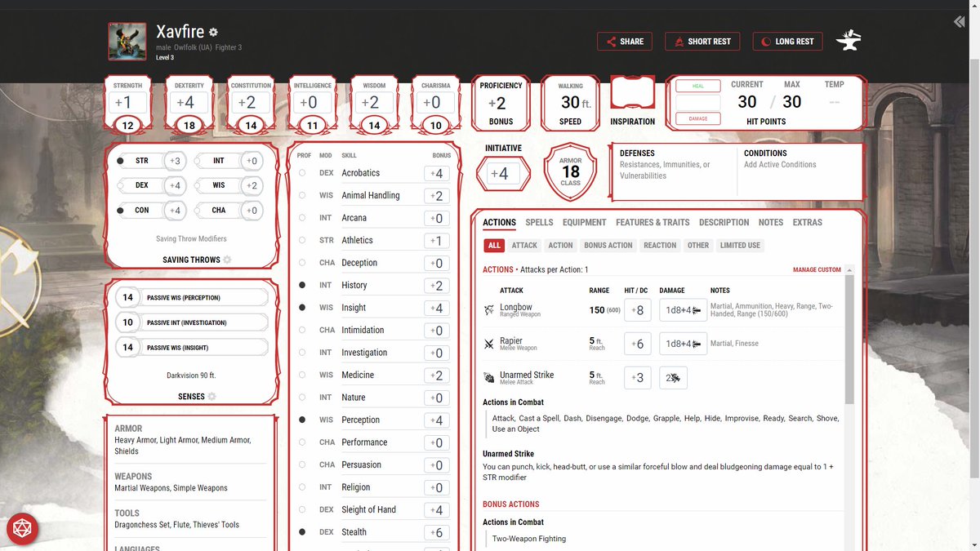Open the Notes tab

771,222
